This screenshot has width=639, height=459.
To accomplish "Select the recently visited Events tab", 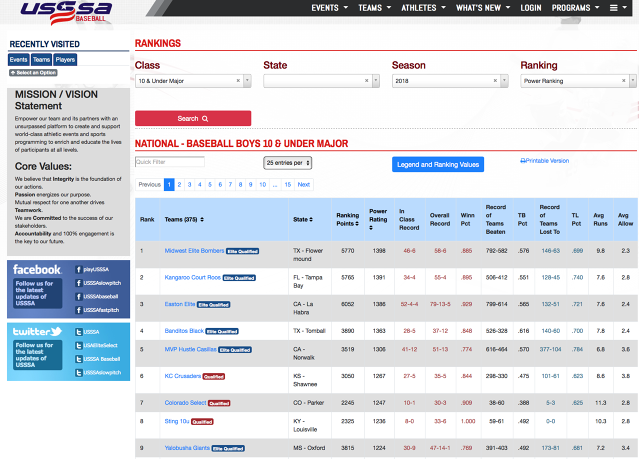I will coord(18,60).
